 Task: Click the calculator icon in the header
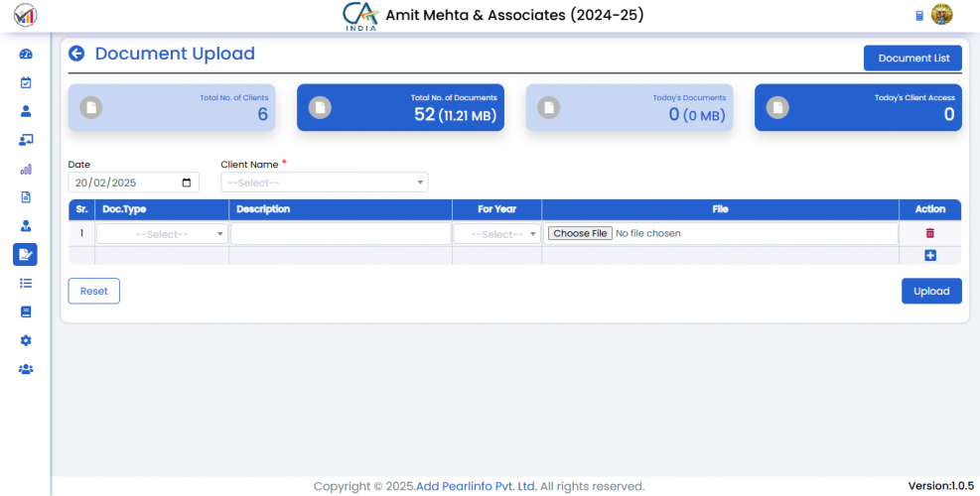(x=919, y=16)
